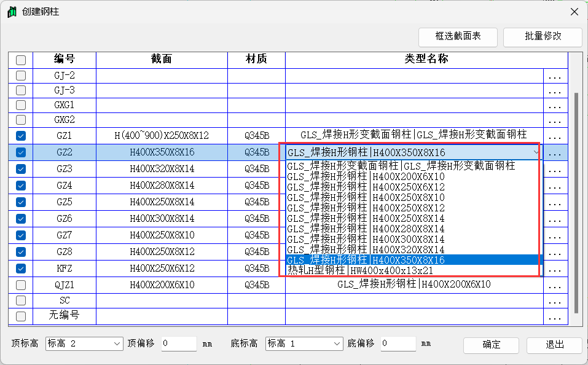
Task: Click the ... button in GZ2 row
Action: tap(555, 152)
